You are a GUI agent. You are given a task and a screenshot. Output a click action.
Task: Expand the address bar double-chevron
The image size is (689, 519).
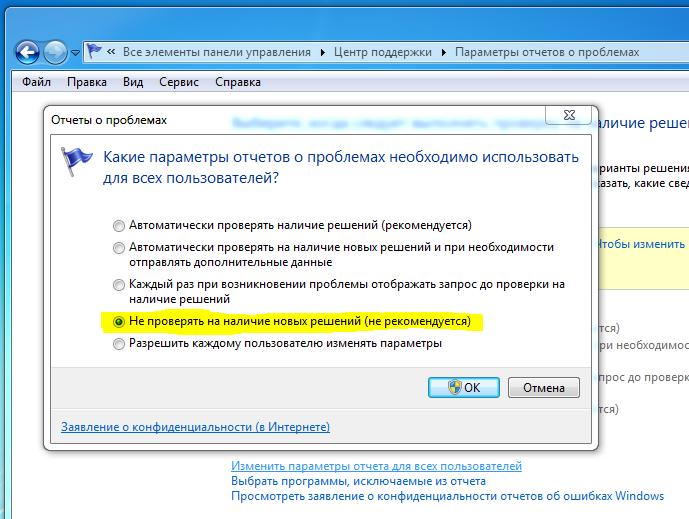[x=111, y=52]
